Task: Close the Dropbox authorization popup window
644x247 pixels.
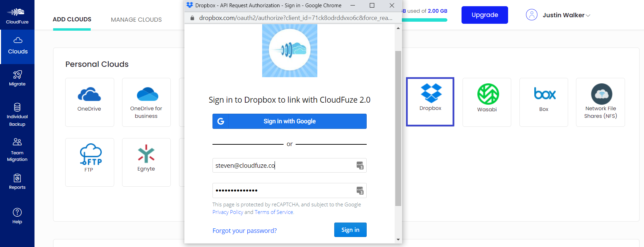Action: coord(392,5)
